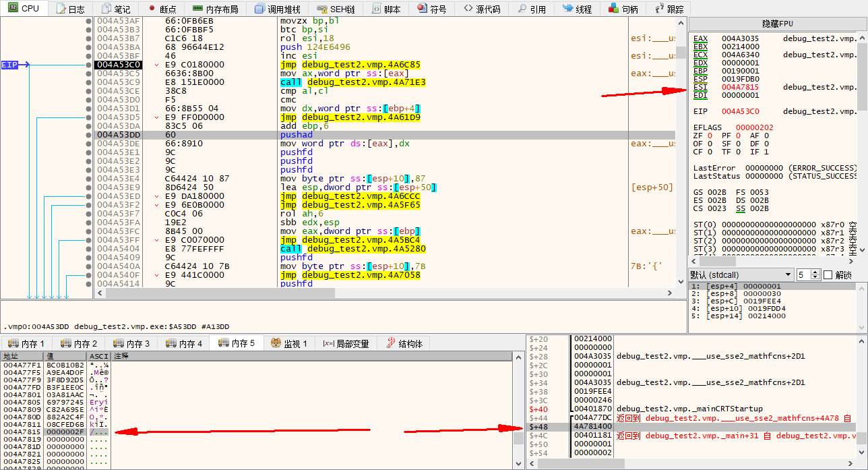
Task: Switch to the 内存 3 dump tab
Action: pos(132,343)
